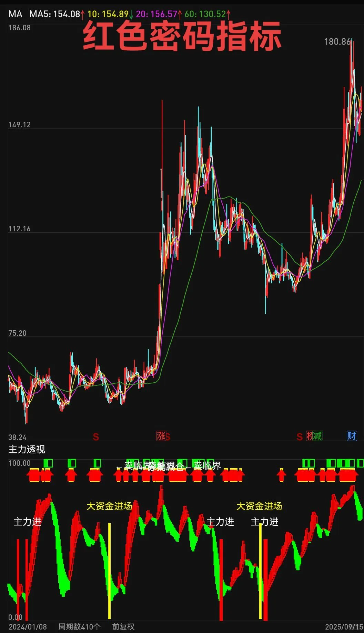Click the tall yellow line below the first 大资金进场
The width and height of the screenshot is (364, 633).
click(109, 571)
